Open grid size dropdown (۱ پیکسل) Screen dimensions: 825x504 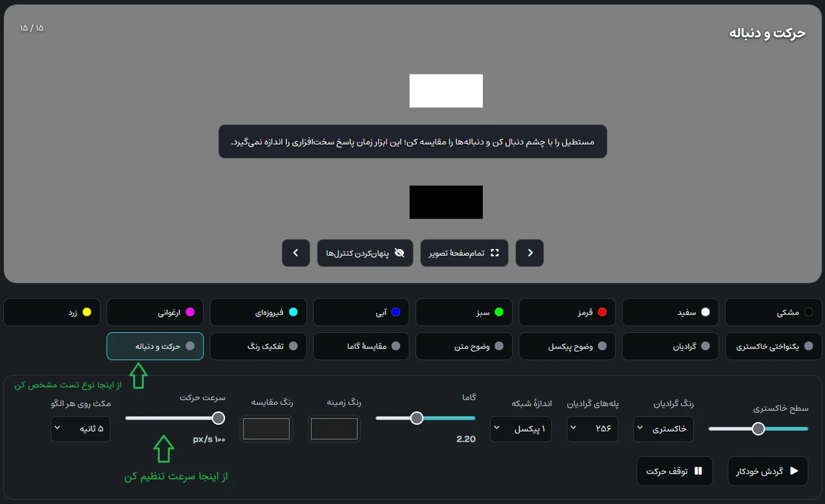pos(521,429)
